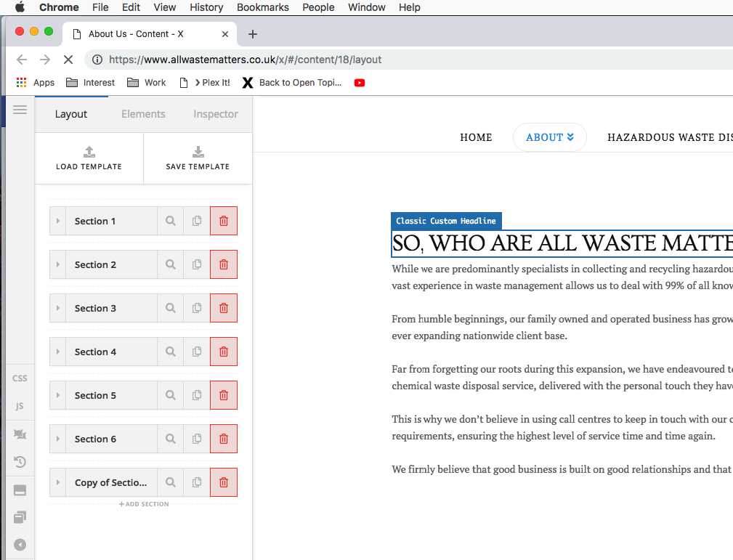
Task: Expand Section 1 disclosure arrow
Action: point(58,221)
